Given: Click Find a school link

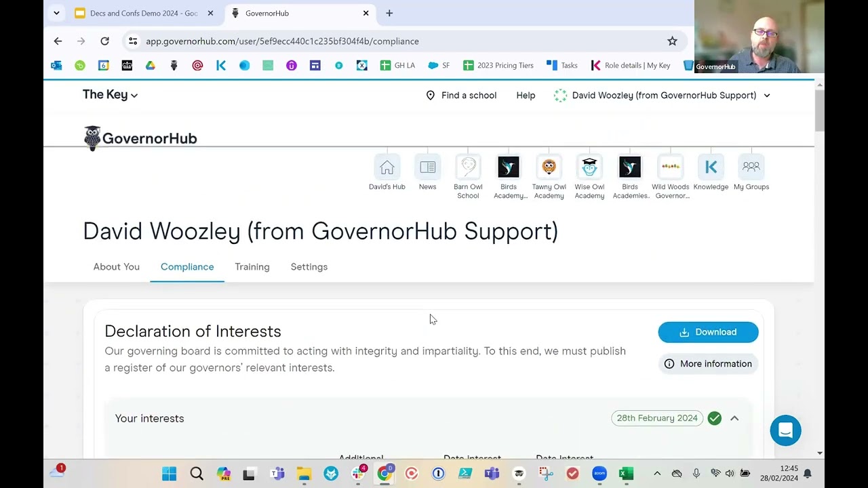Looking at the screenshot, I should (x=461, y=96).
